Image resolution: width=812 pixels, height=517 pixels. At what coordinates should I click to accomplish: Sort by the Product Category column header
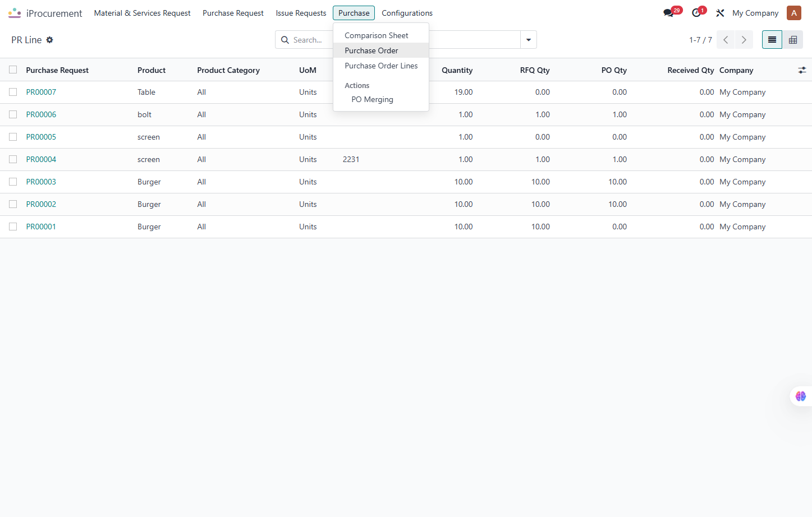(228, 70)
